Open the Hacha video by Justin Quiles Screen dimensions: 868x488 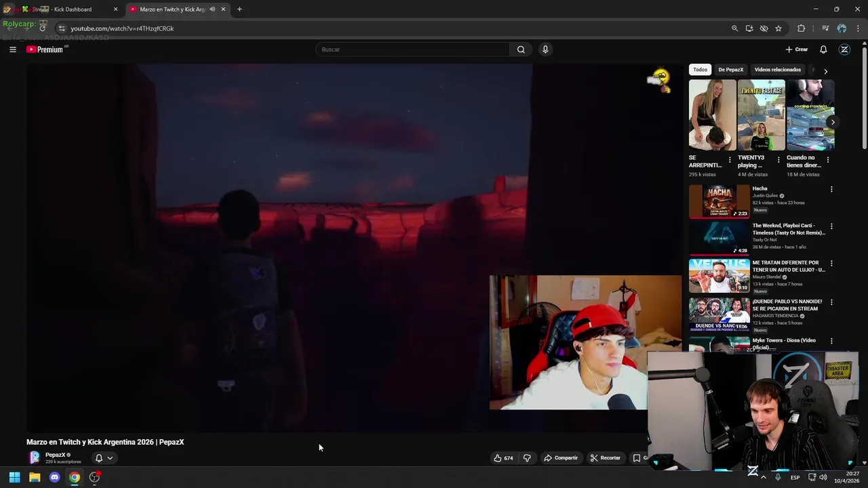point(759,188)
